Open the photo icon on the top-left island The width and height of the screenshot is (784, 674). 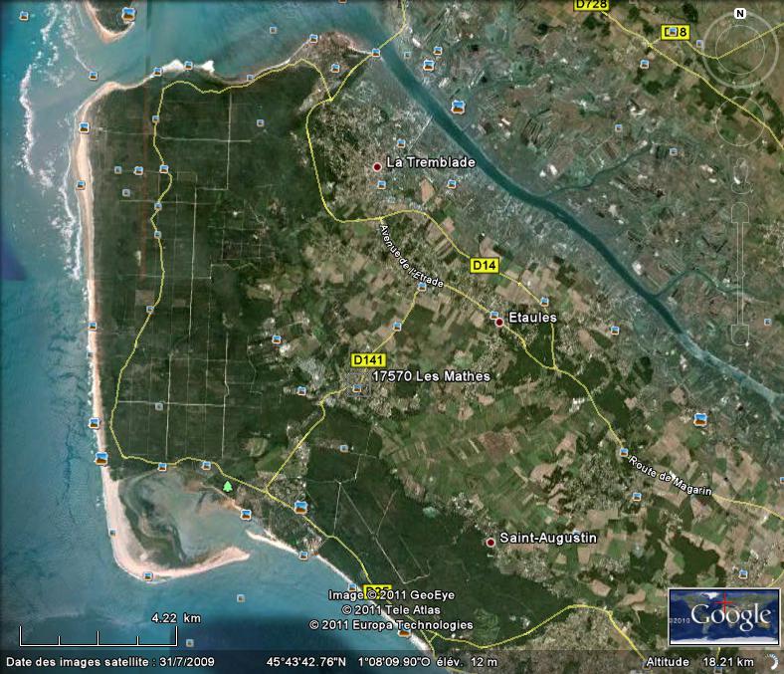click(127, 14)
